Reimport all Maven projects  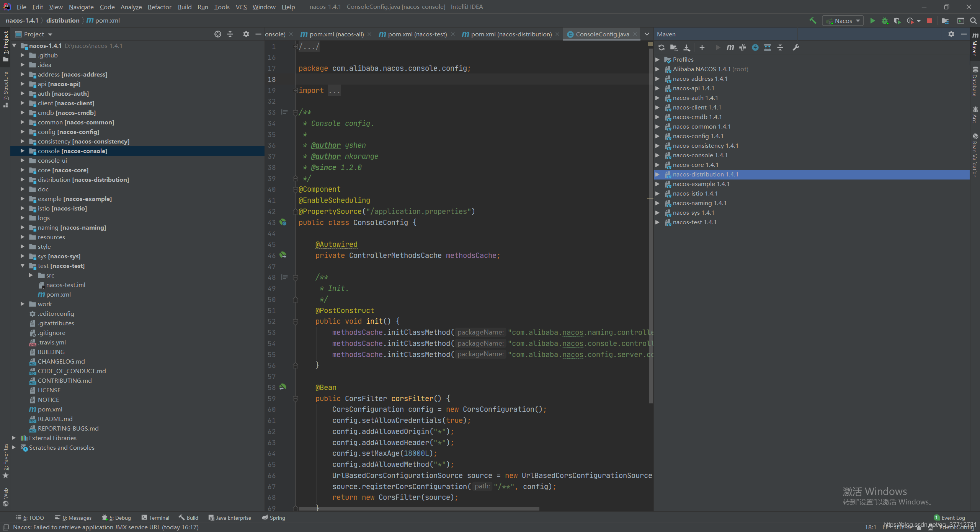coord(661,47)
